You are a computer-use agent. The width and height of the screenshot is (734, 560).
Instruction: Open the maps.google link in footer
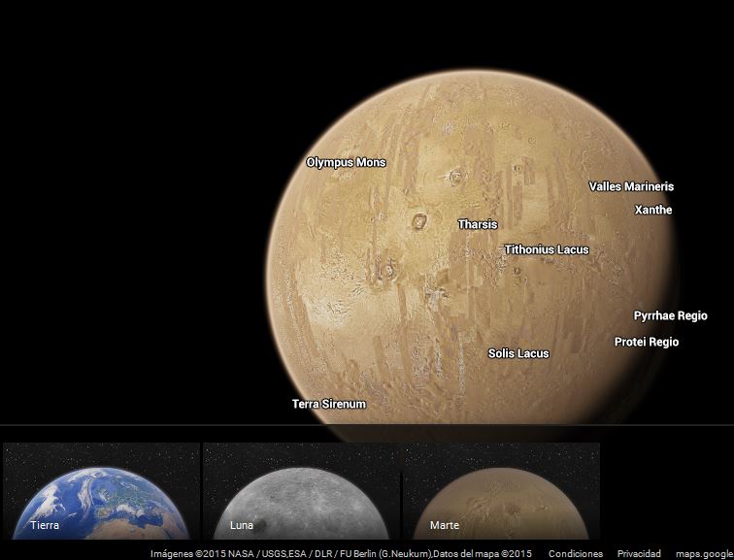pyautogui.click(x=705, y=554)
